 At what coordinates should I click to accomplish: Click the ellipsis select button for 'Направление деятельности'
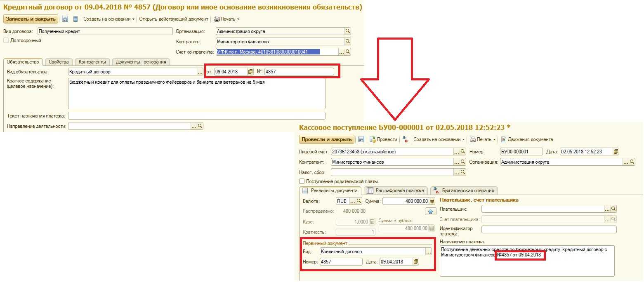pyautogui.click(x=194, y=126)
